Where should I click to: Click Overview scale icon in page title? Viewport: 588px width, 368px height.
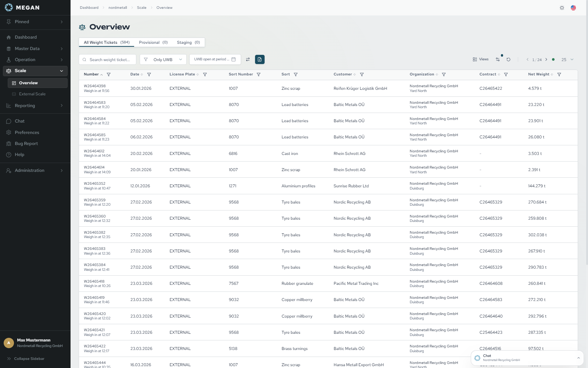tap(82, 27)
